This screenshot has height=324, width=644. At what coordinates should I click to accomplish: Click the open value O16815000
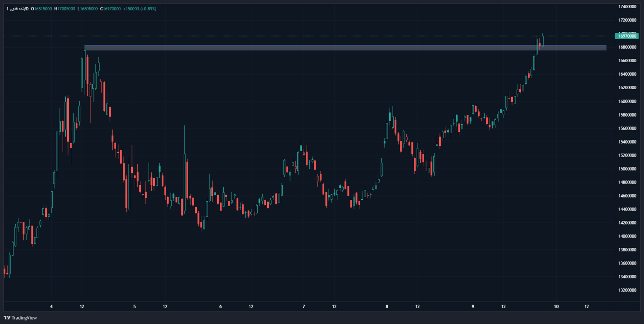point(41,9)
